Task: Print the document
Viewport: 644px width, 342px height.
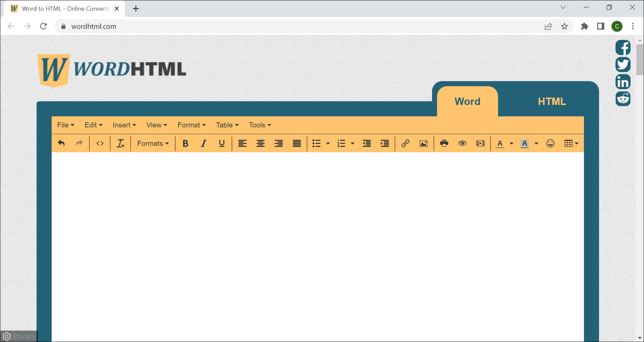Action: click(444, 144)
